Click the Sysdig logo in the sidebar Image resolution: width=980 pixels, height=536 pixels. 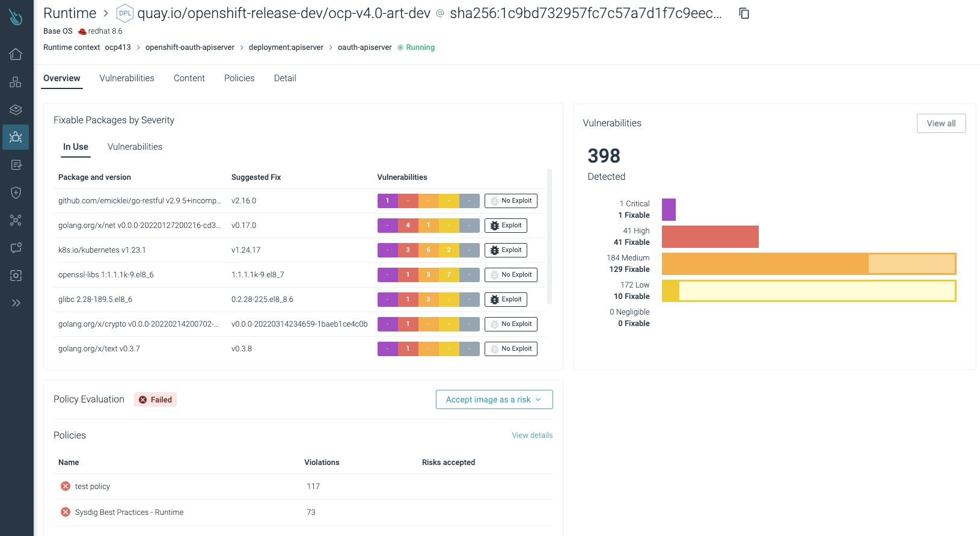pyautogui.click(x=16, y=17)
